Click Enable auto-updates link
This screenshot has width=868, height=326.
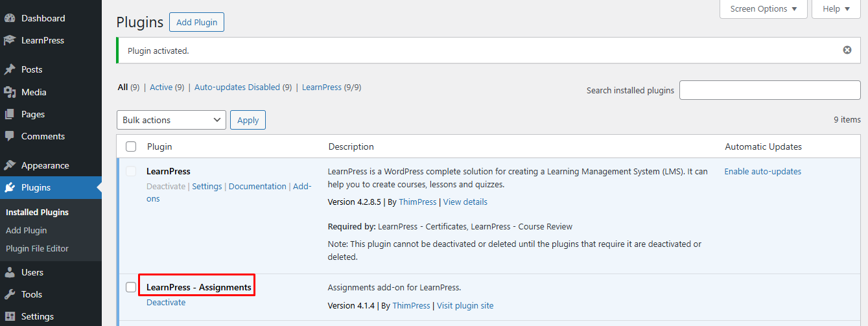point(763,171)
